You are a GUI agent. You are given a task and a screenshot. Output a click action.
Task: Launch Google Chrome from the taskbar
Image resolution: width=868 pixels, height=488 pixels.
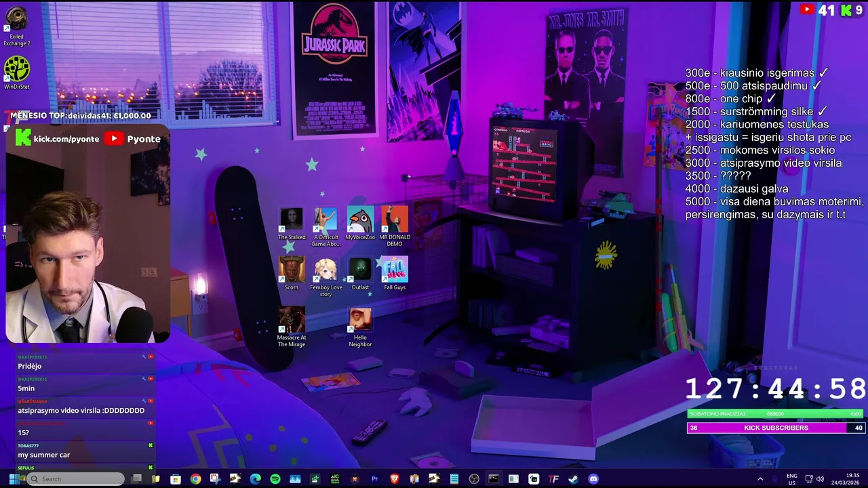(x=195, y=479)
